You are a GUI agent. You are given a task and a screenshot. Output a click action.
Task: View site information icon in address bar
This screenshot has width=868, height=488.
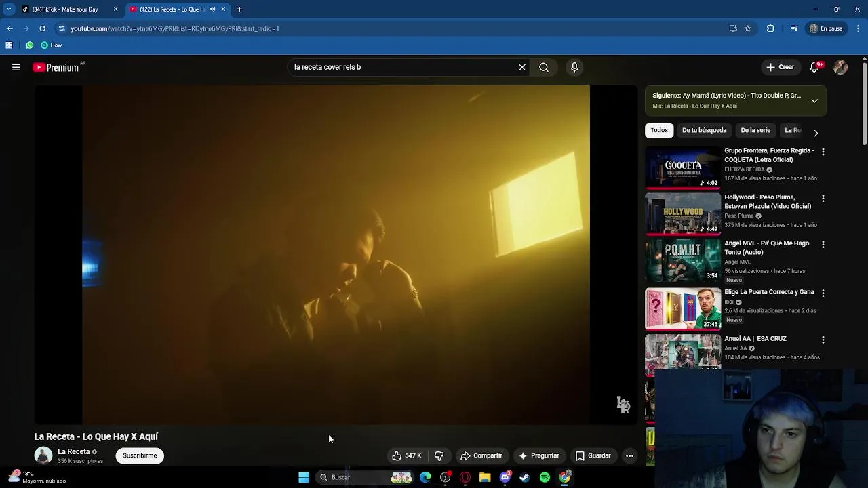click(x=62, y=28)
